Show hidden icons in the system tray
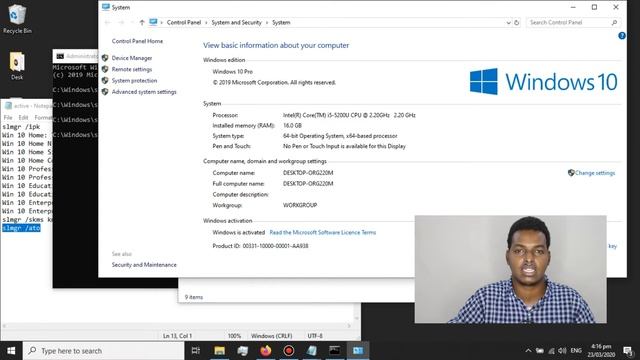Screen dimensions: 640x360 (528, 351)
